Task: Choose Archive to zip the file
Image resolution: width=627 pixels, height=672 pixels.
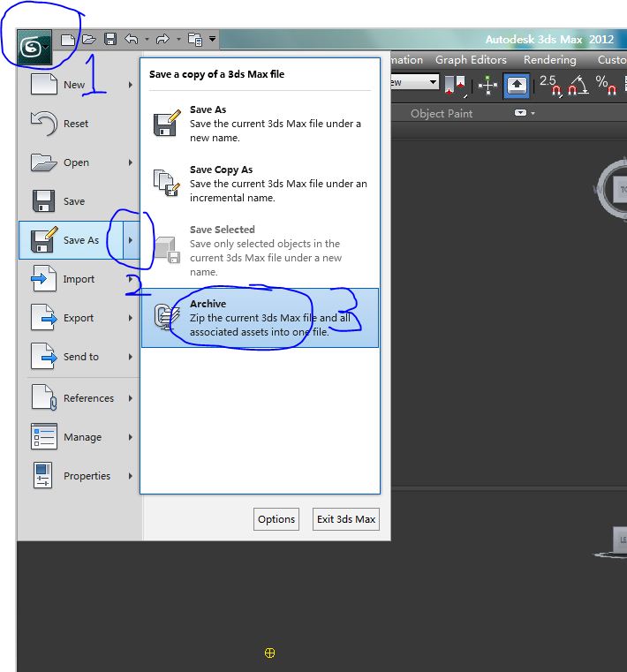Action: (261, 318)
